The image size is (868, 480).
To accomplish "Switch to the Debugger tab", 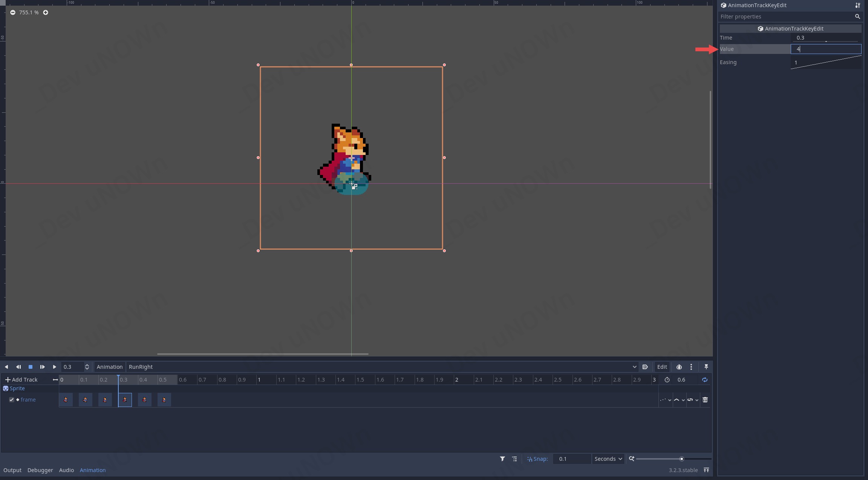I will coord(40,470).
